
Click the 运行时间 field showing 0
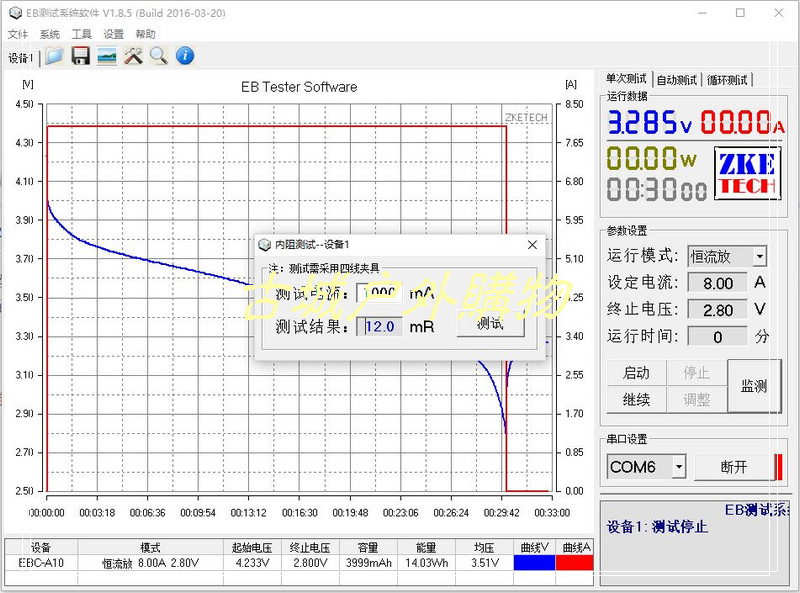tap(717, 337)
